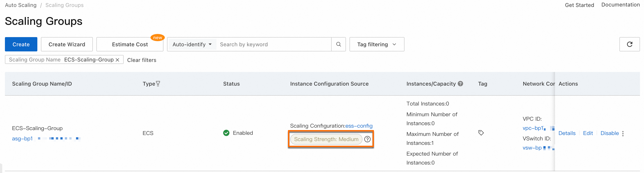The image size is (644, 173).
Task: Click the refresh icon button
Action: (x=629, y=44)
